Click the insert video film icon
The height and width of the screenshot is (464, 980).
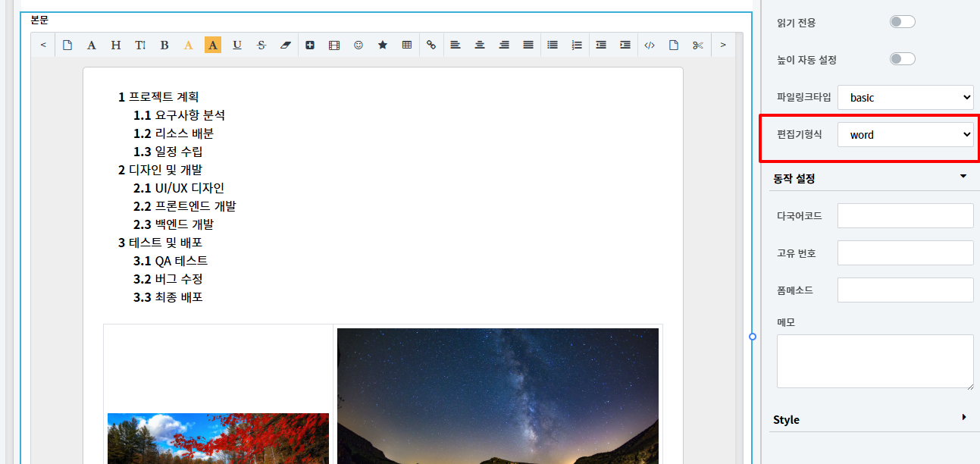pyautogui.click(x=334, y=45)
